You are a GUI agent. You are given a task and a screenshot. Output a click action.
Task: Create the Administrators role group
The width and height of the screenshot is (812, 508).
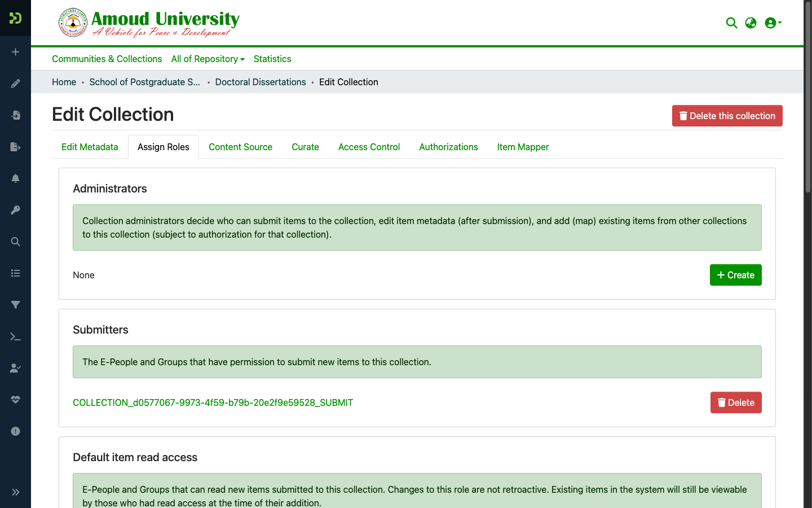click(735, 275)
